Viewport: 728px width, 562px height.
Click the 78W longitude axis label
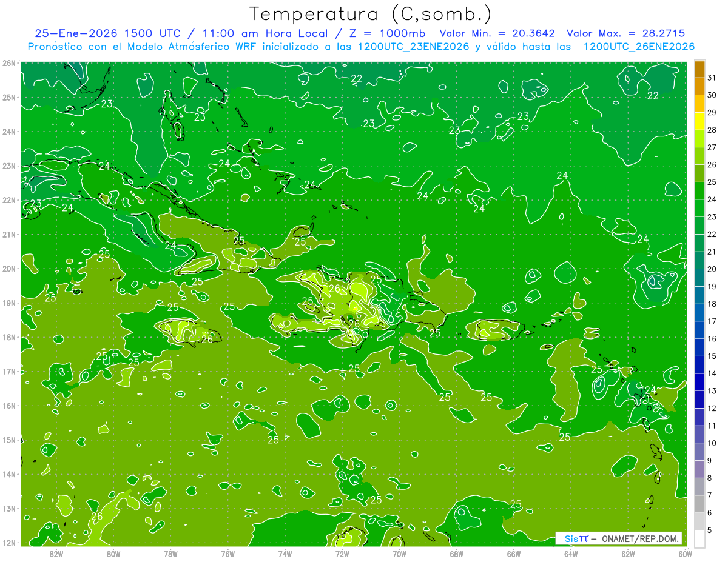point(170,554)
